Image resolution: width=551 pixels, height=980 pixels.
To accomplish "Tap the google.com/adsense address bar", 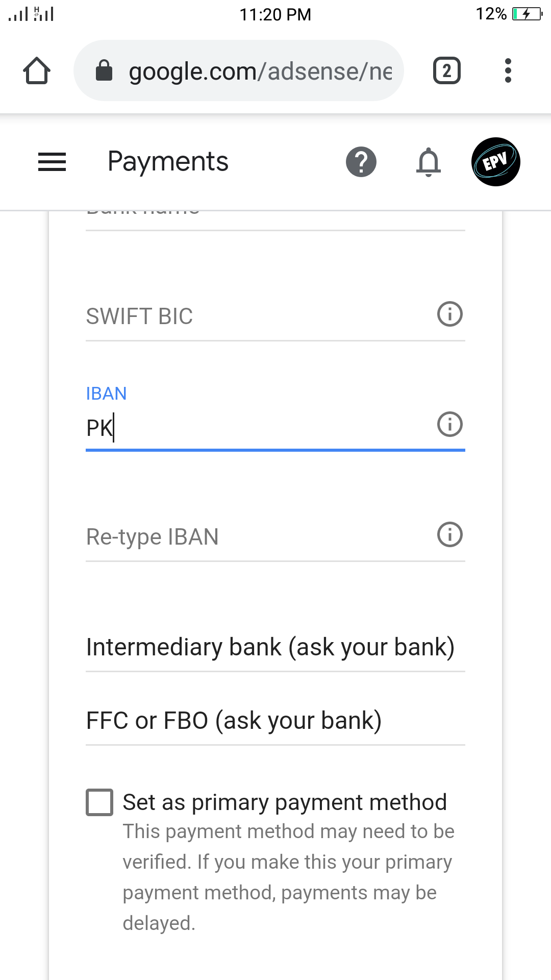I will pos(260,71).
